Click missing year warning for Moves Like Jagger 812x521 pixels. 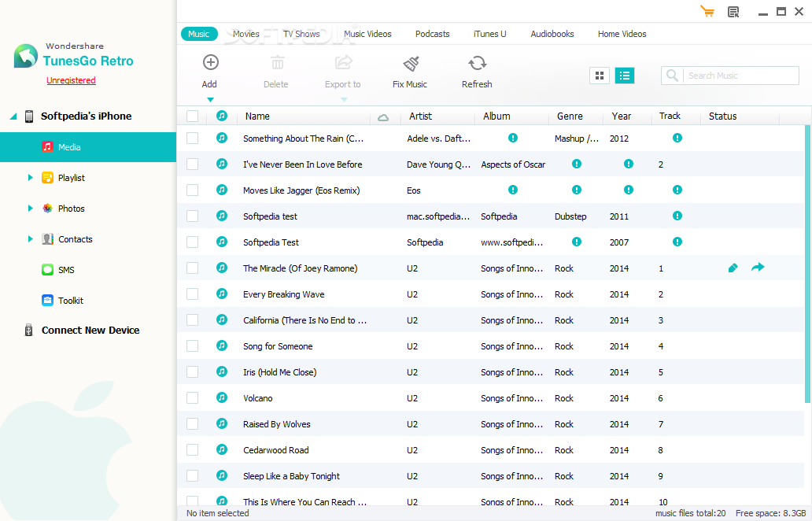click(628, 190)
